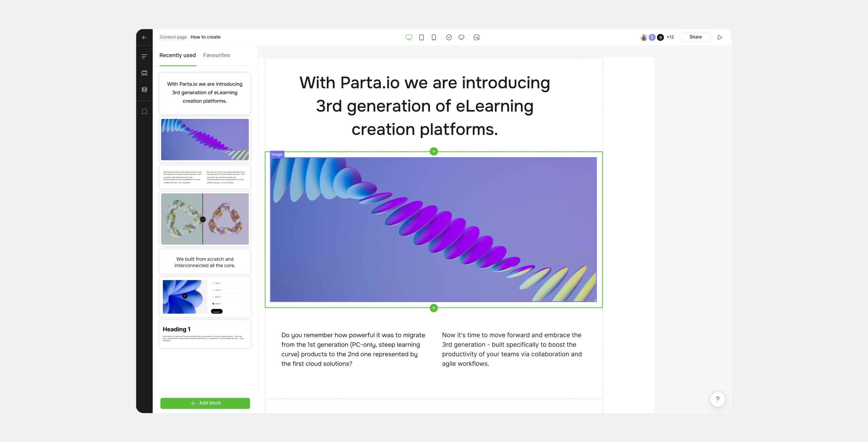Click the Share button

pyautogui.click(x=696, y=37)
